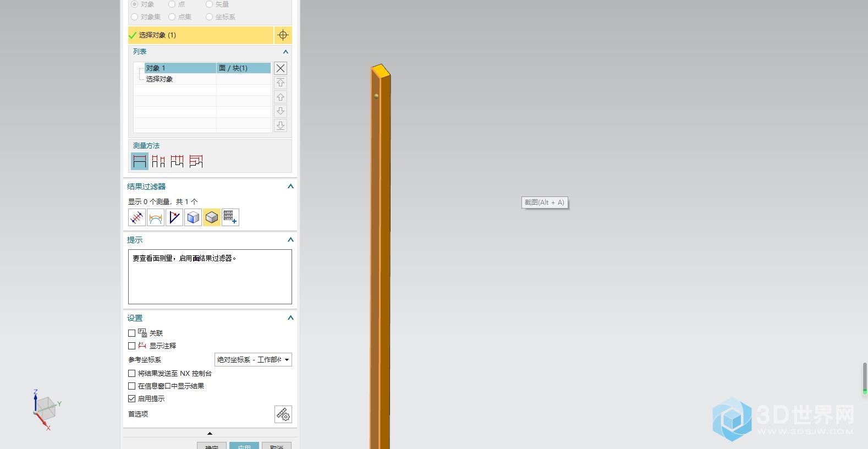The width and height of the screenshot is (868, 449).
Task: Move list item to top arrow
Action: click(x=281, y=83)
